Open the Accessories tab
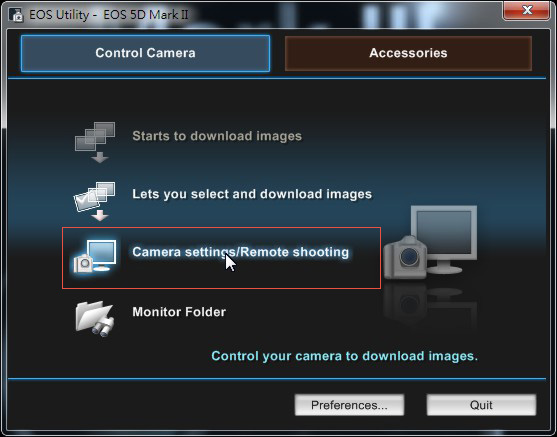 click(408, 53)
